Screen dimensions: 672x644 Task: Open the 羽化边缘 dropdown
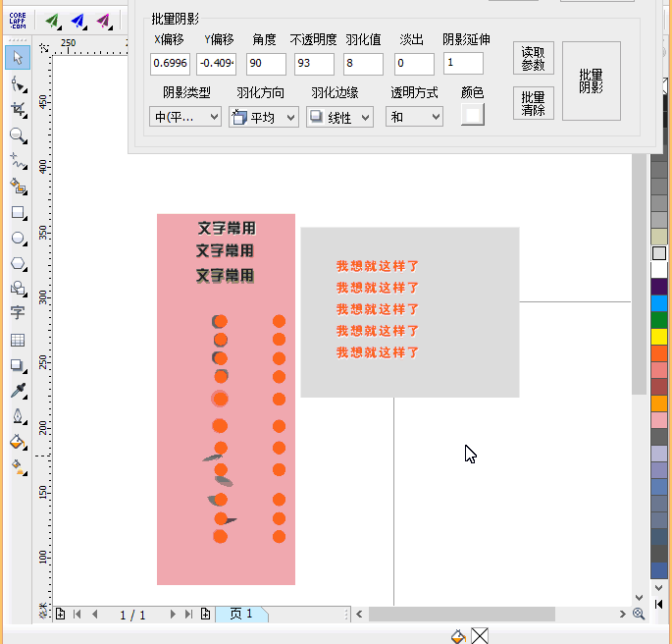pos(339,117)
